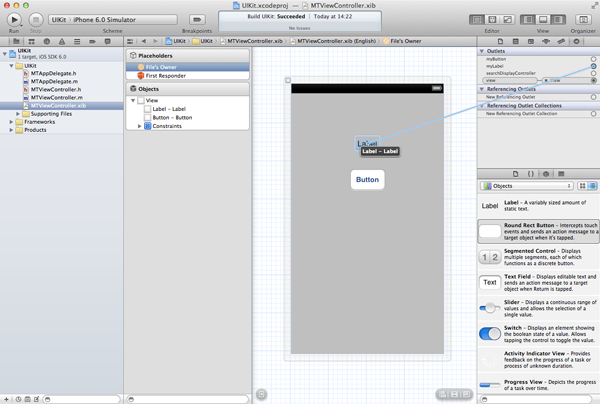This screenshot has height=404, width=600.
Task: Toggle Breakpoints button in toolbar
Action: pyautogui.click(x=197, y=20)
